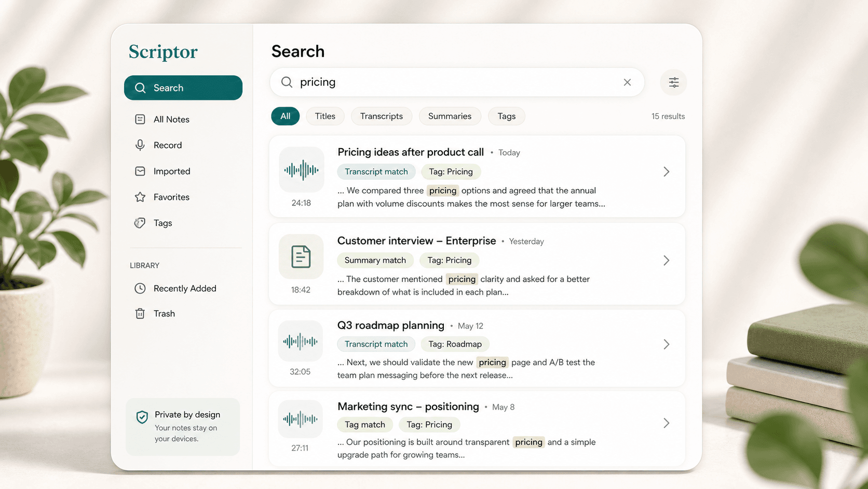Click Transcript match badge on Pricing ideas note
Image resolution: width=868 pixels, height=489 pixels.
376,171
